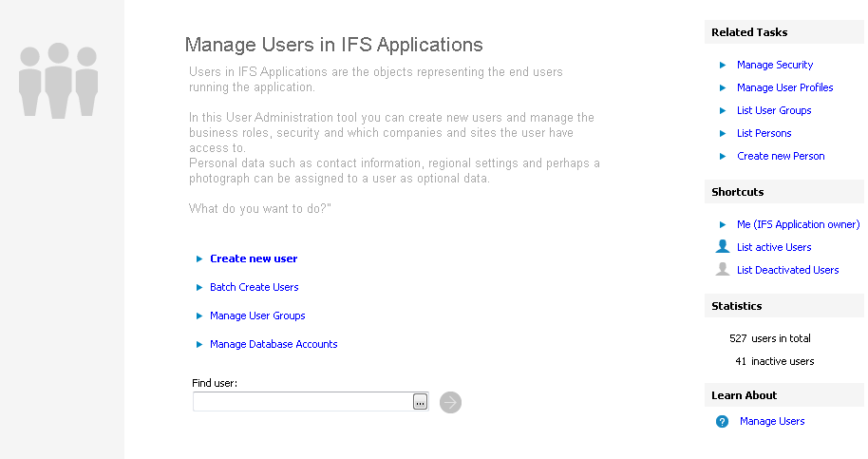This screenshot has width=868, height=459.
Task: Click the person icon beside List active Users
Action: click(x=723, y=247)
